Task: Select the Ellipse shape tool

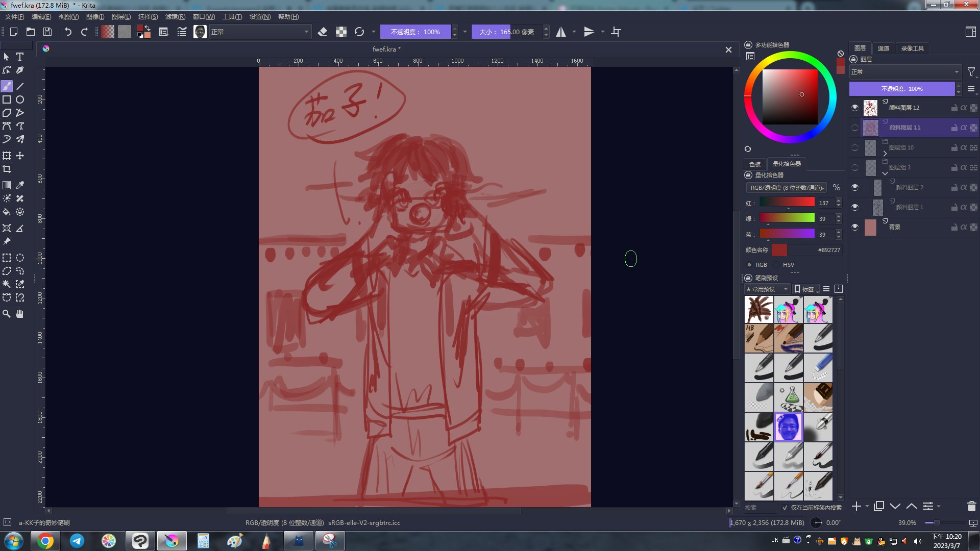Action: [x=20, y=99]
